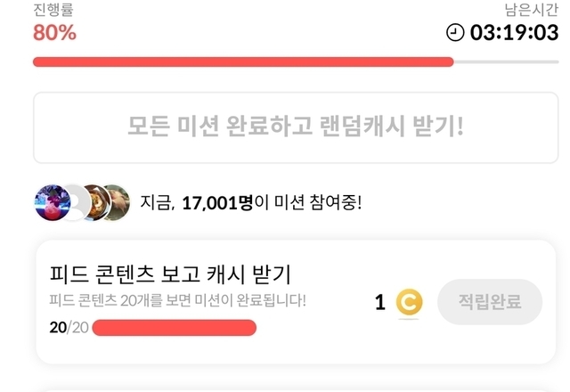570x392 pixels.
Task: Click the clock icon beside the timer
Action: 455,33
